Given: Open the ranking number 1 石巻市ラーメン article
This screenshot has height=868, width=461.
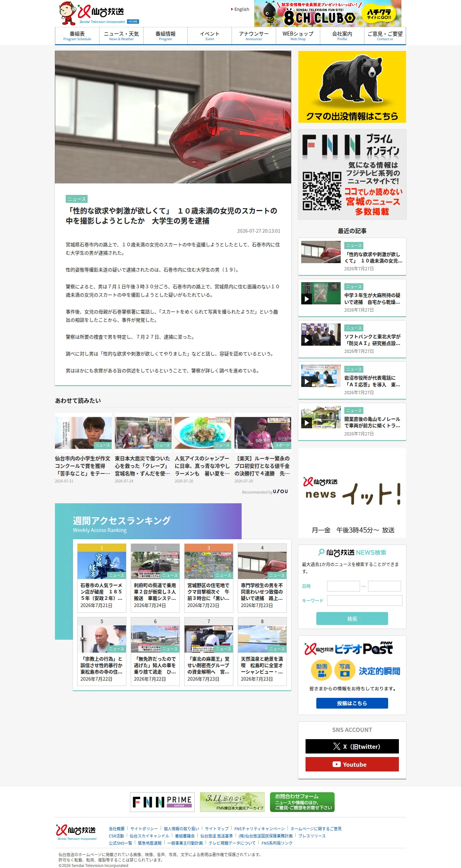Looking at the screenshot, I should click(x=102, y=578).
